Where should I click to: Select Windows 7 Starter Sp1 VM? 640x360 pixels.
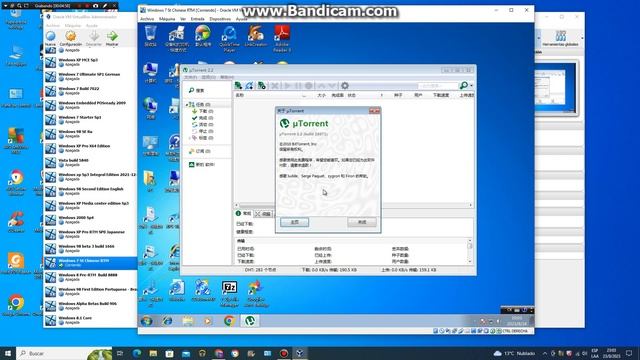pyautogui.click(x=90, y=119)
